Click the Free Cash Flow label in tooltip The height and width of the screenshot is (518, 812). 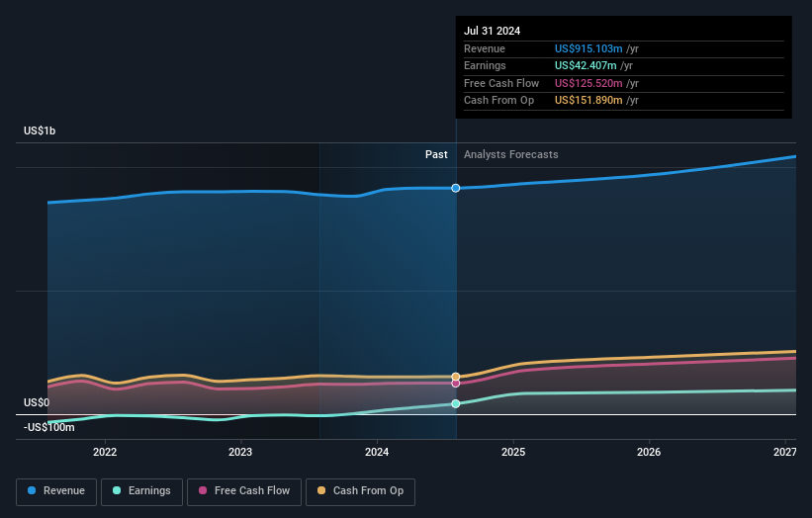pos(501,83)
